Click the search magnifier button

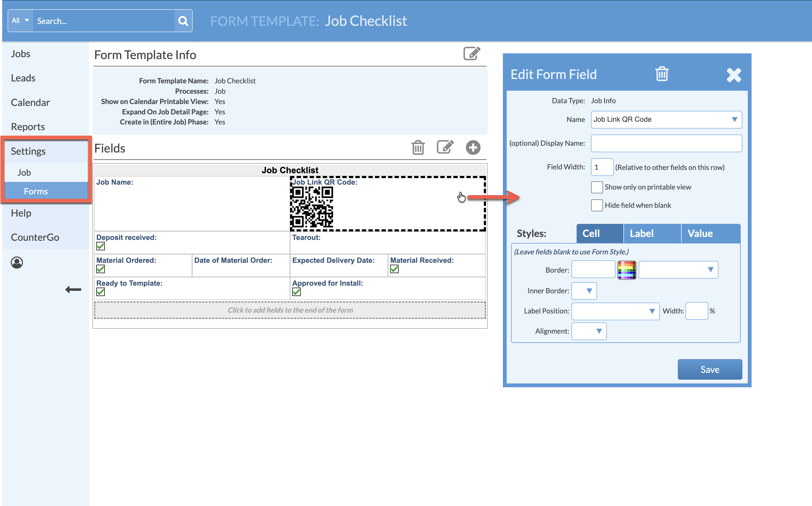tap(183, 21)
